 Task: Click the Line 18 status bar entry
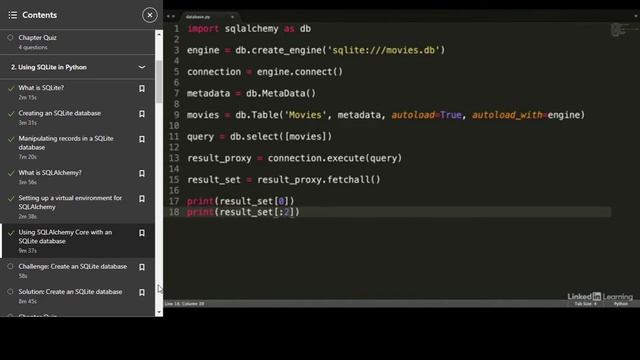[x=184, y=304]
